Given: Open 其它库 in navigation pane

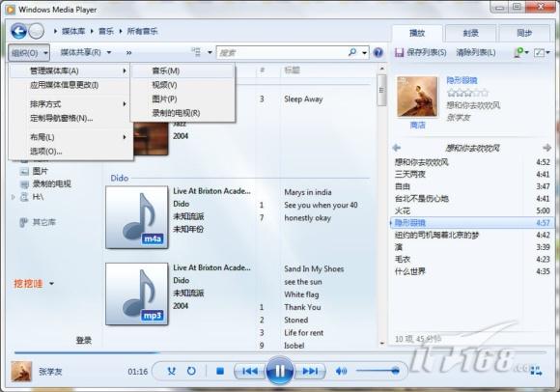Looking at the screenshot, I should pyautogui.click(x=43, y=222).
